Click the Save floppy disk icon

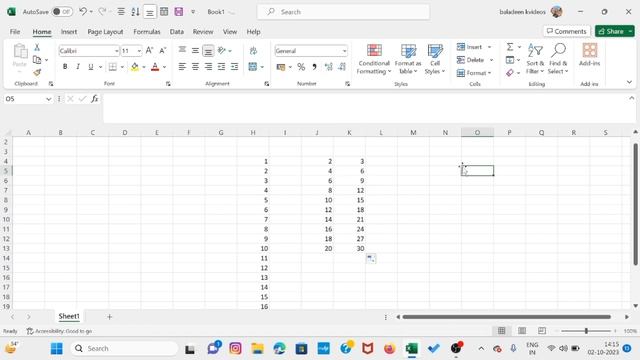[x=179, y=12]
